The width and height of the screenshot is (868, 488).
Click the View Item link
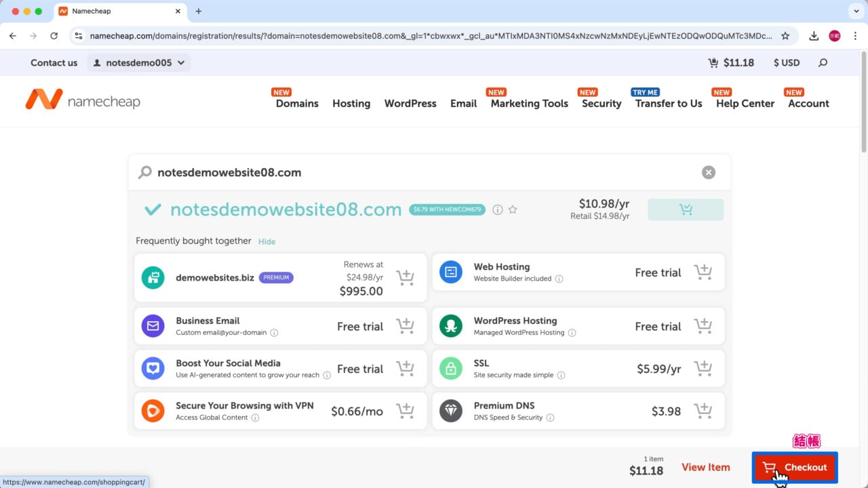tap(705, 467)
